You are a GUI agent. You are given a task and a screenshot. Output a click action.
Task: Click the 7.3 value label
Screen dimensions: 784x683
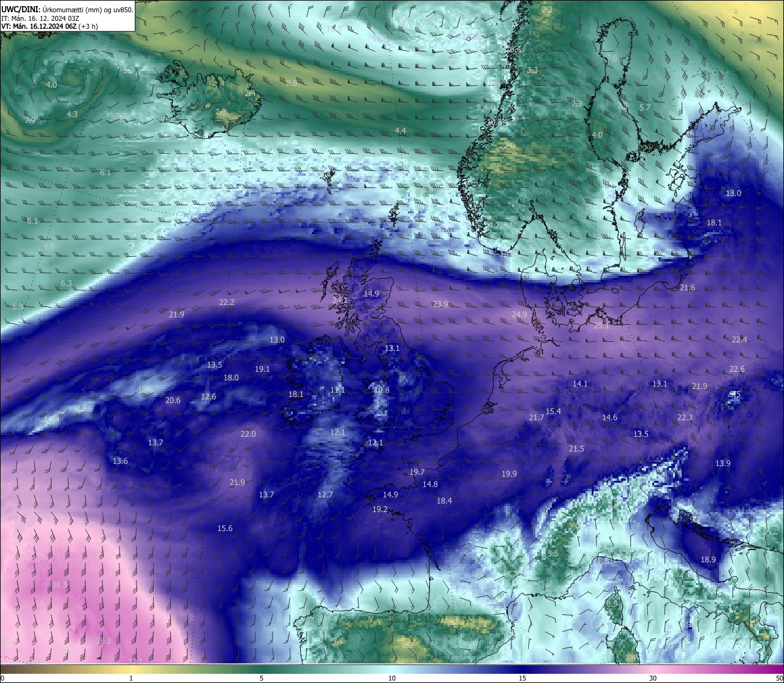[576, 104]
